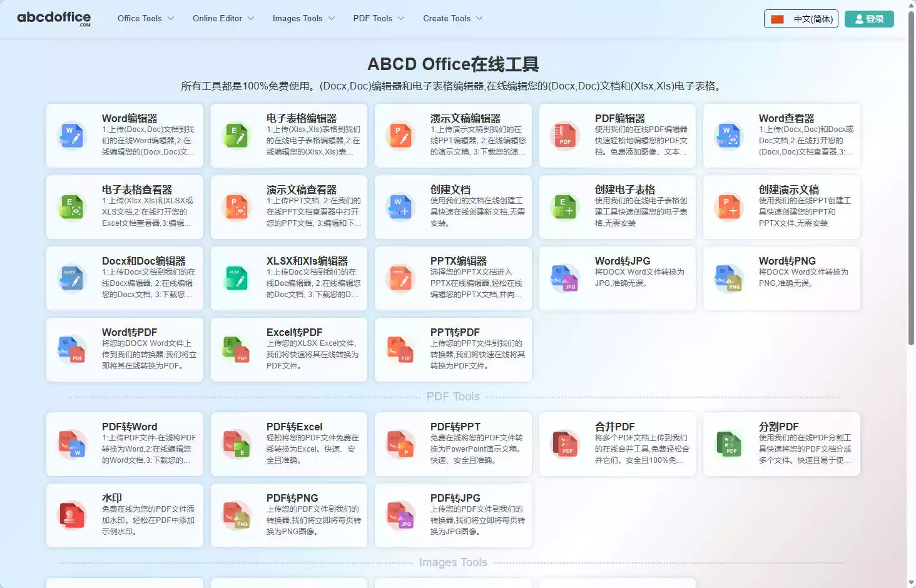Click the PPT转PDF description text
The width and height of the screenshot is (916, 588).
[477, 355]
